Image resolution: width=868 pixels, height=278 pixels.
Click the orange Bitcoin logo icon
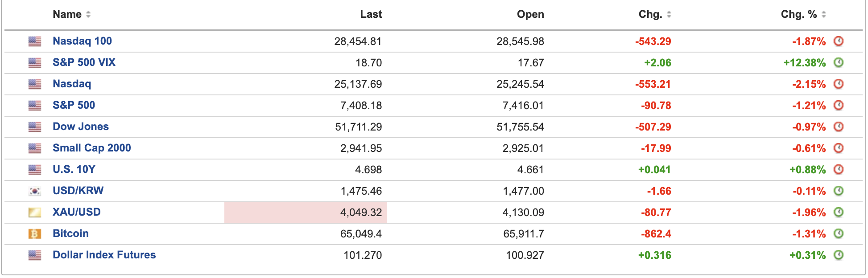tap(35, 234)
